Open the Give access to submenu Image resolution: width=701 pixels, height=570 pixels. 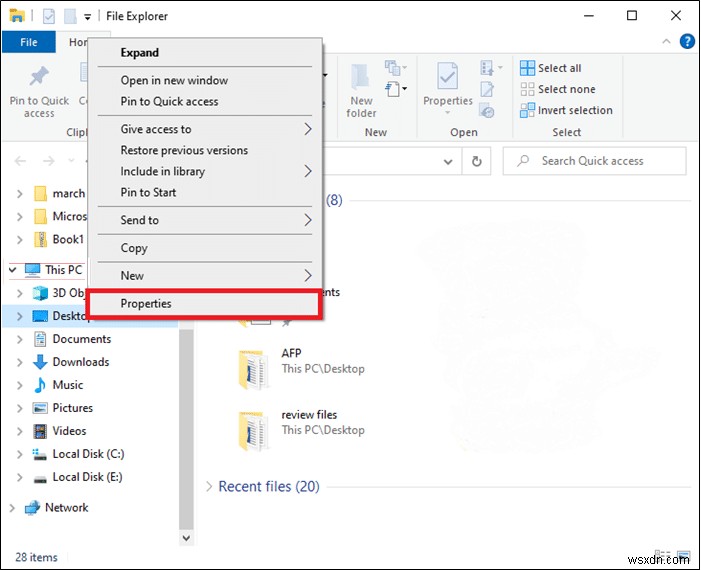[x=205, y=129]
